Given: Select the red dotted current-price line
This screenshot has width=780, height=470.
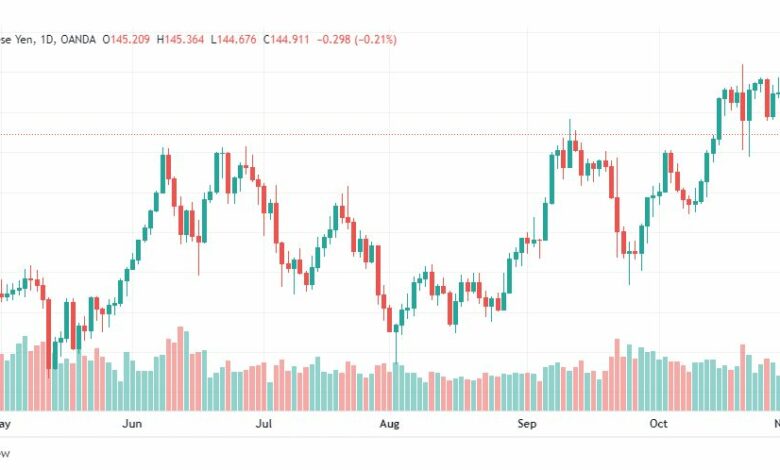Looking at the screenshot, I should [390, 134].
